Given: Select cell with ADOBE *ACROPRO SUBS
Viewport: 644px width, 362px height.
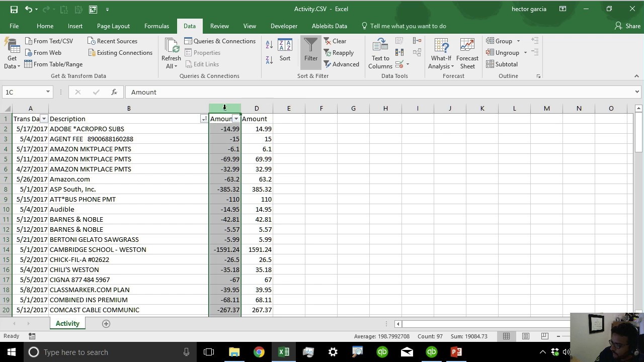Looking at the screenshot, I should pos(128,129).
